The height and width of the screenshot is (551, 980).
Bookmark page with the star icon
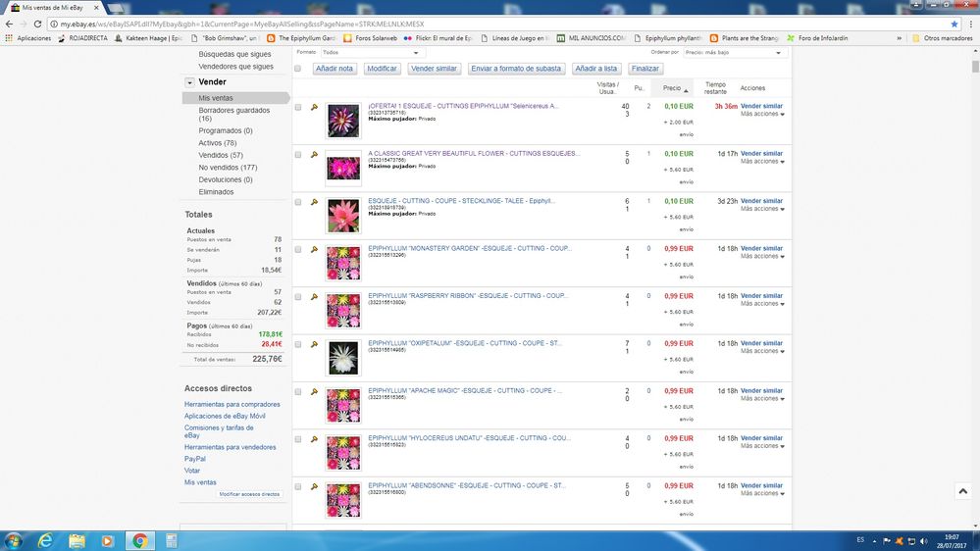pyautogui.click(x=954, y=24)
